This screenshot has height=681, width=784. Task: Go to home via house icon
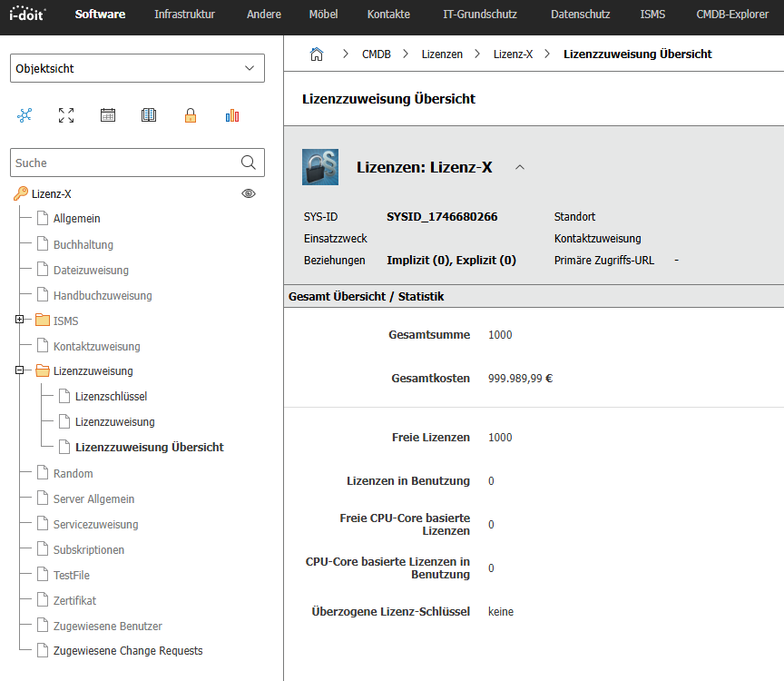pos(317,54)
